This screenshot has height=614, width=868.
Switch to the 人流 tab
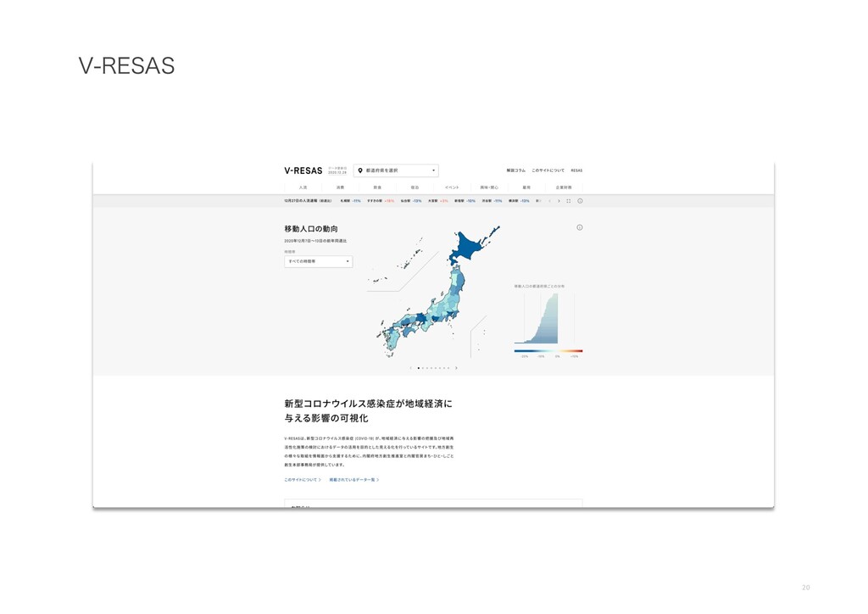(303, 187)
